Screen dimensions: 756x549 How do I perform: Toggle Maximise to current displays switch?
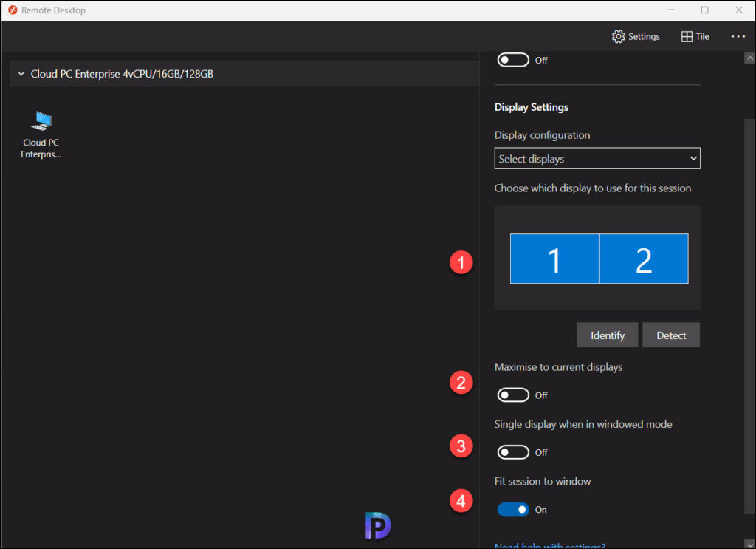click(513, 395)
